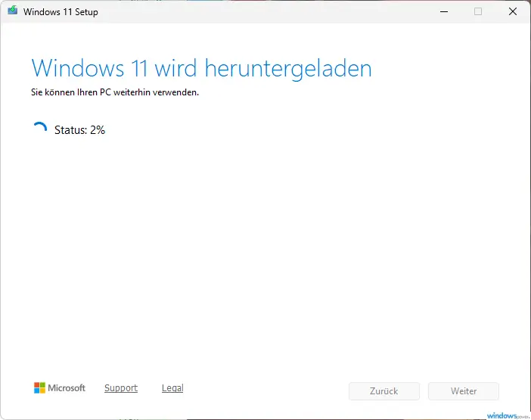Close the Windows 11 Setup window

point(513,12)
